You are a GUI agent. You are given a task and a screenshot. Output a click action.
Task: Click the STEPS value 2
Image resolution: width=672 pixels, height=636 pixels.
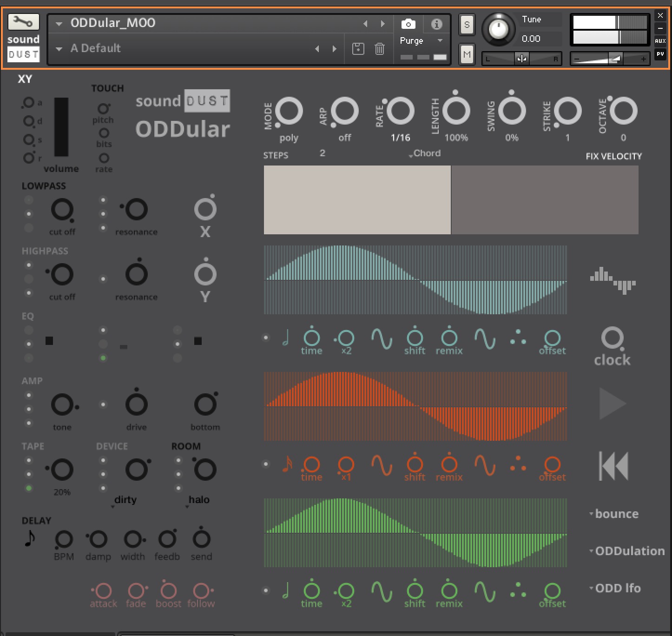[323, 153]
